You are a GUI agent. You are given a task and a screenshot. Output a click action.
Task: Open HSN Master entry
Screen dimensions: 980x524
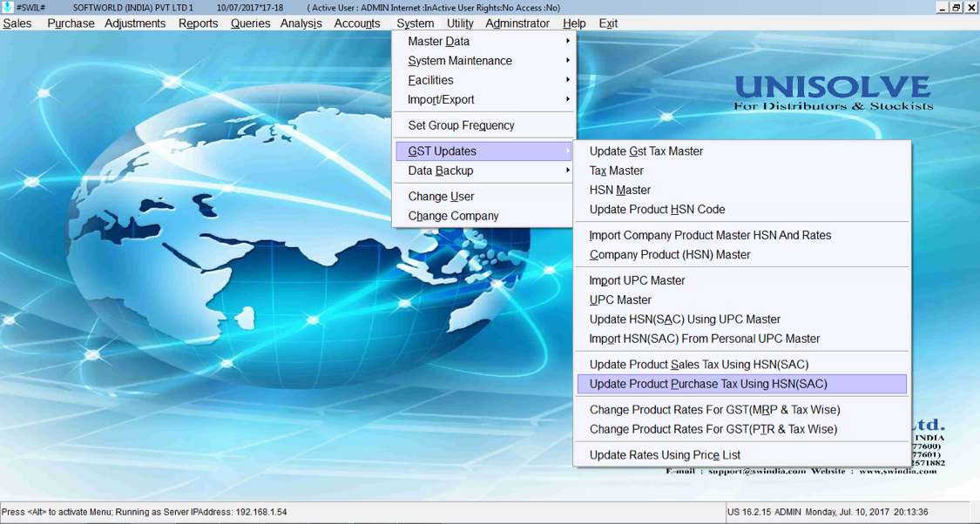point(742,190)
